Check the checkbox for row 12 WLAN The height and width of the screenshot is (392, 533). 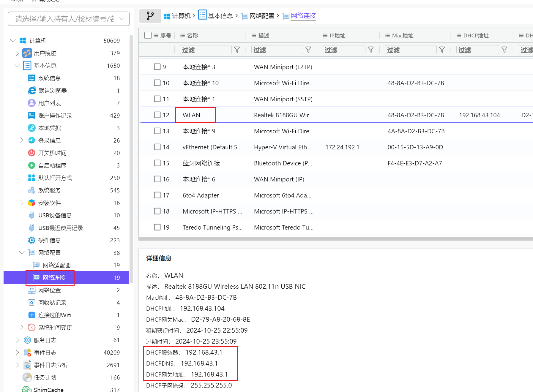coord(157,115)
